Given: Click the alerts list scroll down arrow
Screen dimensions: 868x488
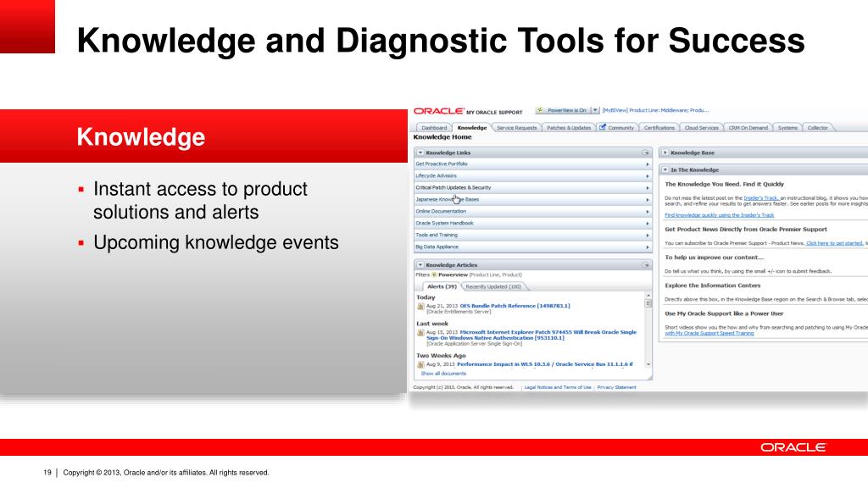Looking at the screenshot, I should point(648,364).
